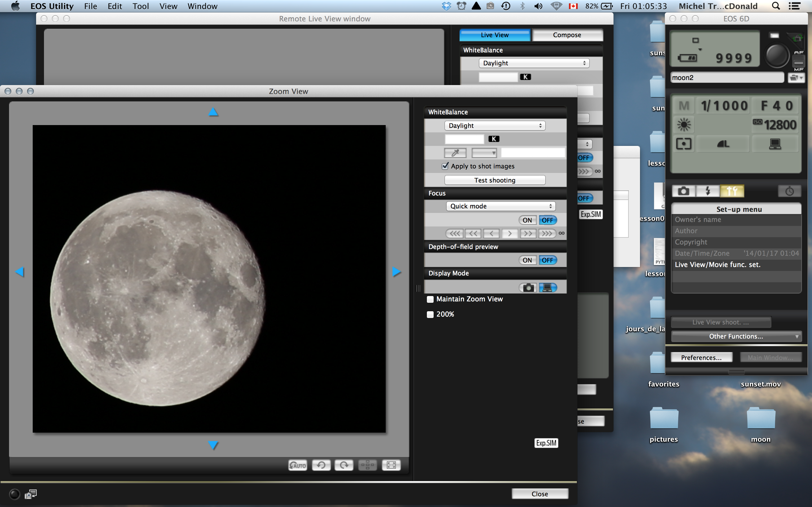Open the Daylight white balance dropdown in Zoom View
This screenshot has width=812, height=507.
click(495, 125)
